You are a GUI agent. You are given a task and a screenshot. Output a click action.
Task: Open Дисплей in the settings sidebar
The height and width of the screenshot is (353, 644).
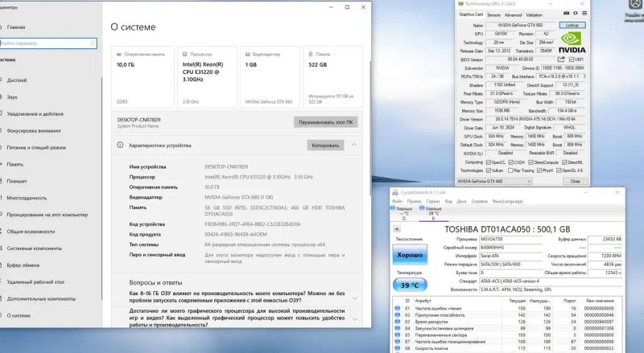pyautogui.click(x=16, y=80)
